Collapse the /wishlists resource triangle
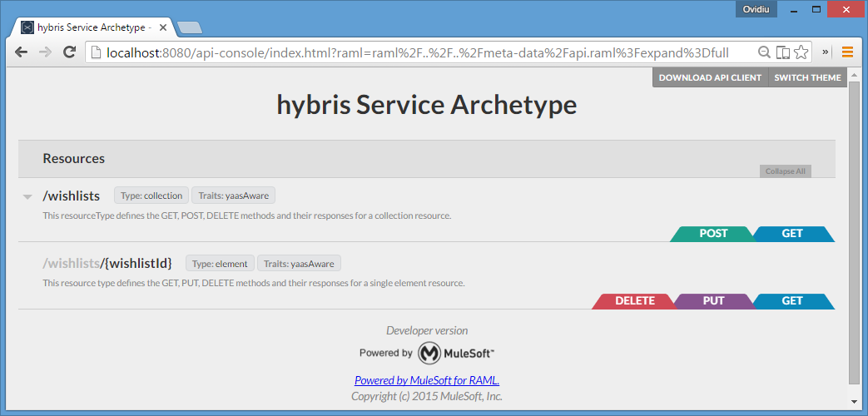Viewport: 868px width, 416px height. pyautogui.click(x=27, y=197)
